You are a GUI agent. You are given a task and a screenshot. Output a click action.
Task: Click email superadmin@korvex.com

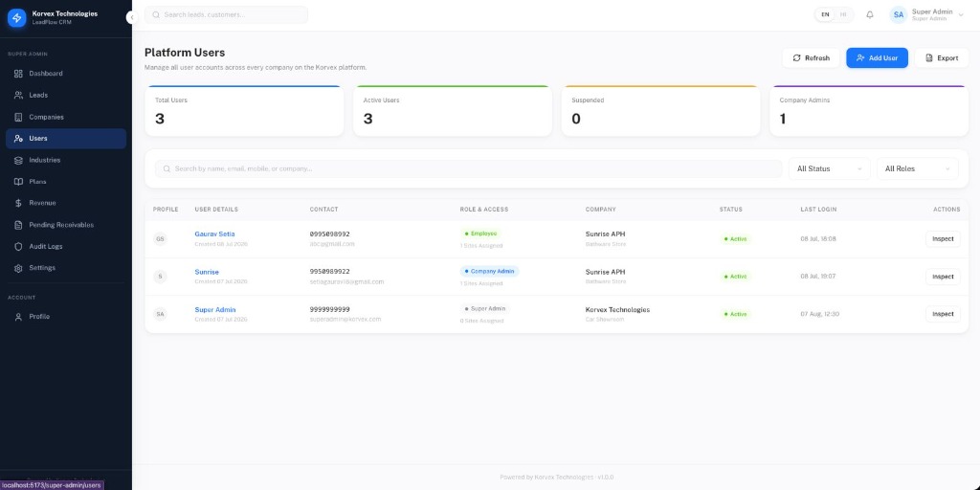pyautogui.click(x=345, y=319)
